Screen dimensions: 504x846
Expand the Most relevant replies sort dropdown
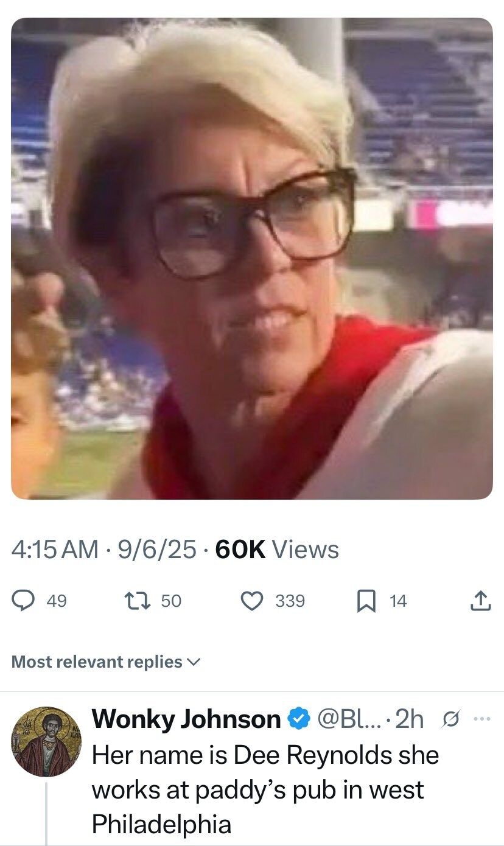coord(105,662)
